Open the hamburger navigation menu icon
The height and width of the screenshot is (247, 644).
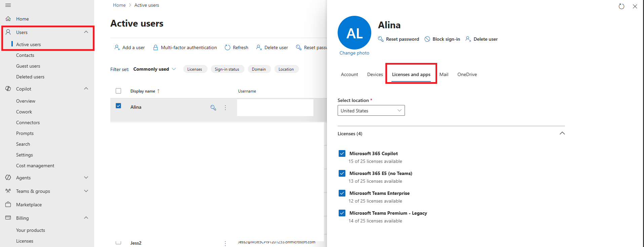(x=8, y=5)
